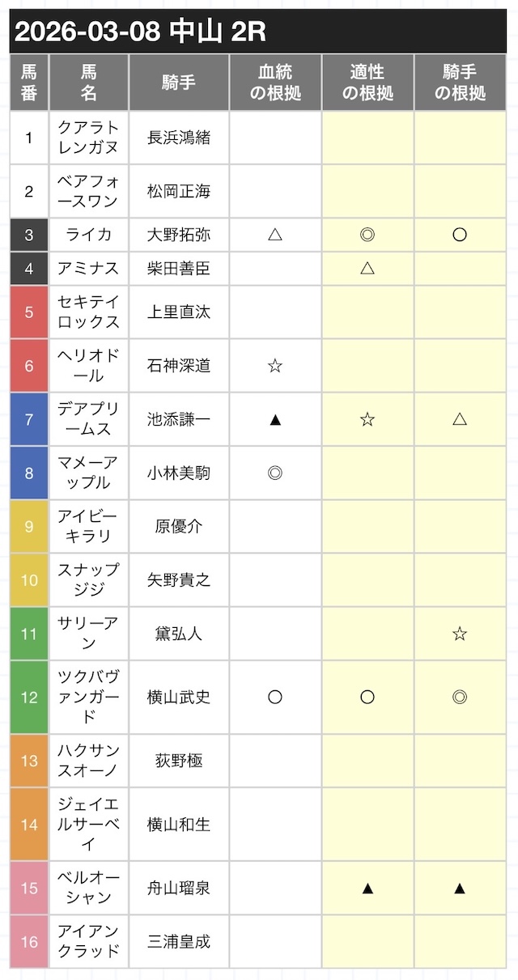Screen dimensions: 518x980
Task: Click the 騎手の根拠 column header
Action: pyautogui.click(x=460, y=83)
